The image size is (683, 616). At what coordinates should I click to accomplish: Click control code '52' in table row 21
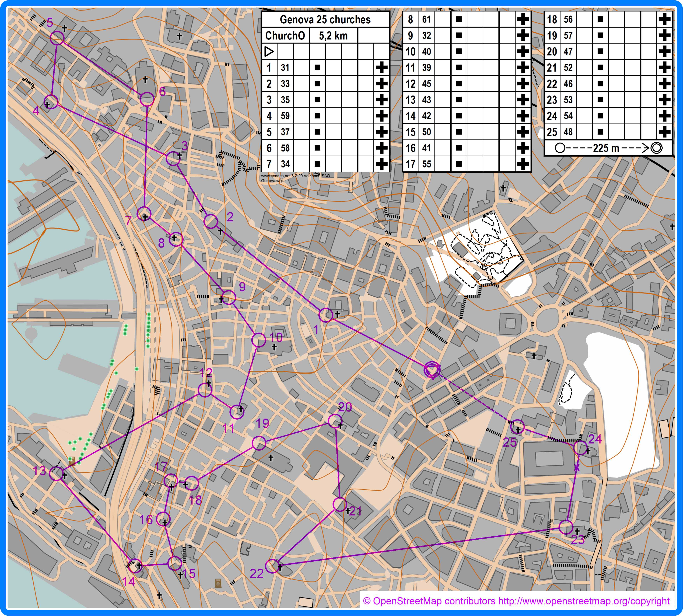click(568, 68)
